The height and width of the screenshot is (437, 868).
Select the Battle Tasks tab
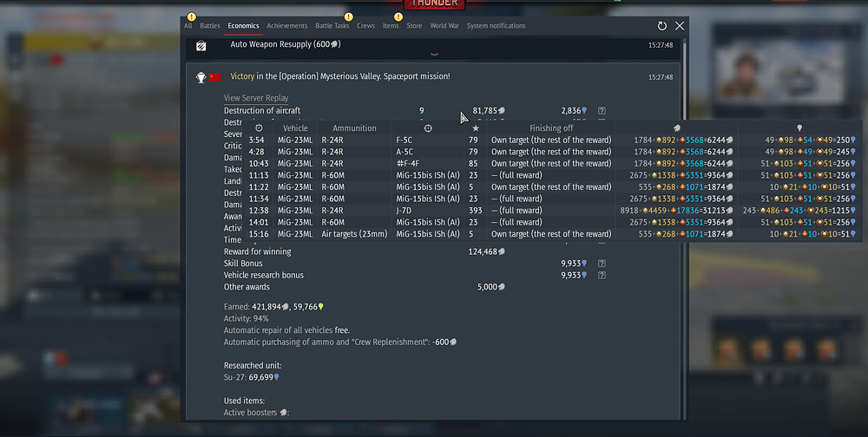coord(332,26)
